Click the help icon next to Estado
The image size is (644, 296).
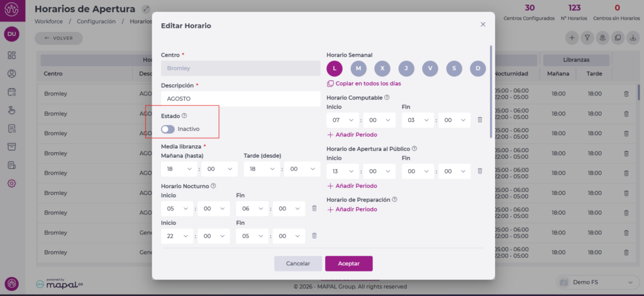pyautogui.click(x=184, y=116)
